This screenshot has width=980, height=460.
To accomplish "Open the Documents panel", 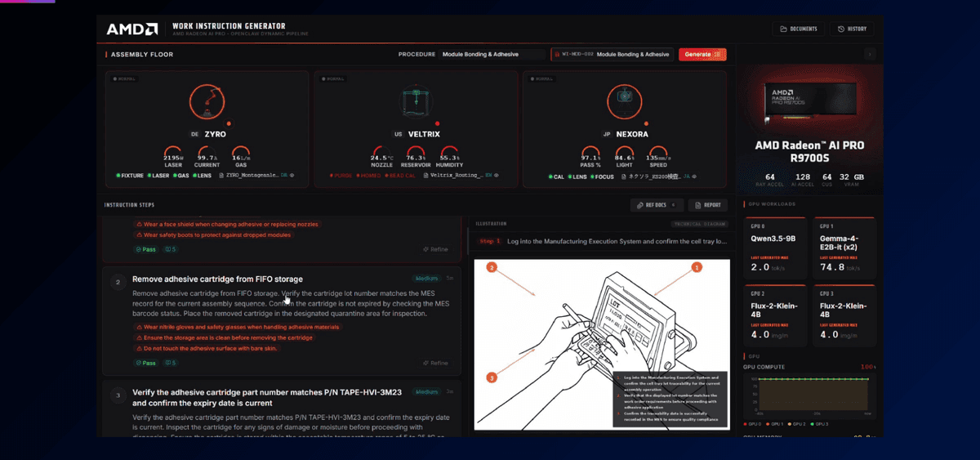I will pyautogui.click(x=799, y=29).
